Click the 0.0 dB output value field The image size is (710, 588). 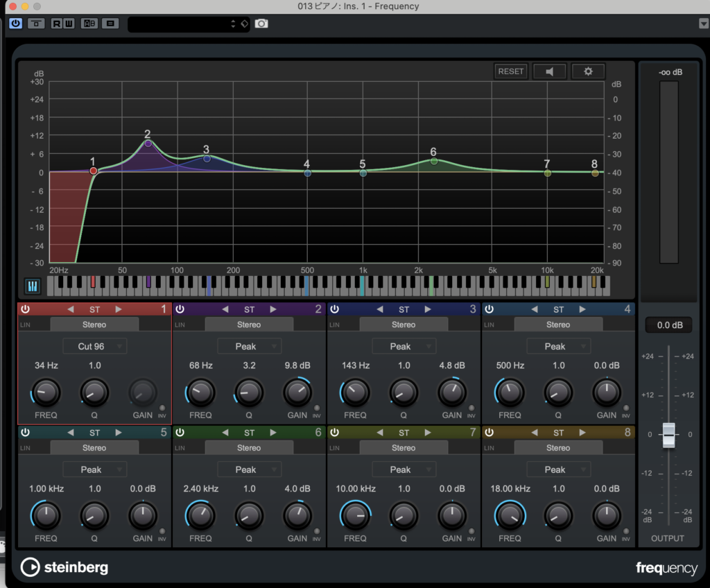point(668,325)
